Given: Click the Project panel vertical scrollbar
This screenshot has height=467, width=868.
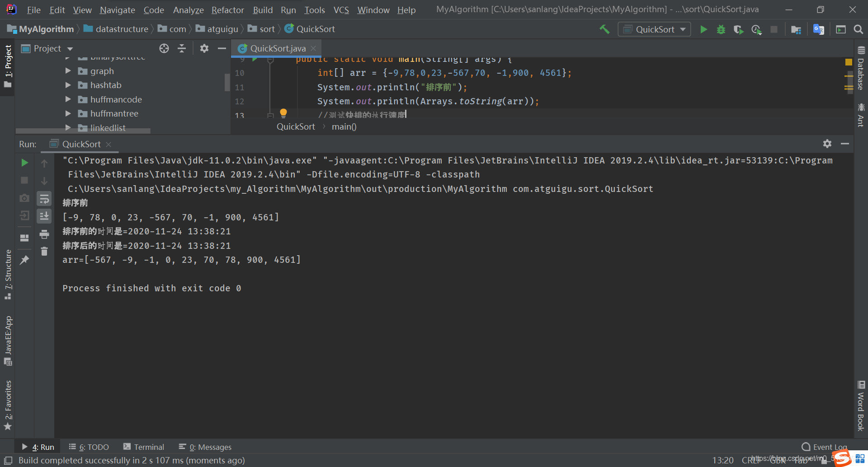Looking at the screenshot, I should click(227, 82).
